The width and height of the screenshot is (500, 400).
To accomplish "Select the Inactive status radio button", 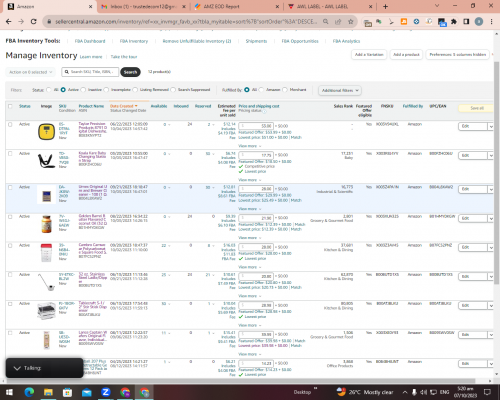I will pyautogui.click(x=83, y=90).
